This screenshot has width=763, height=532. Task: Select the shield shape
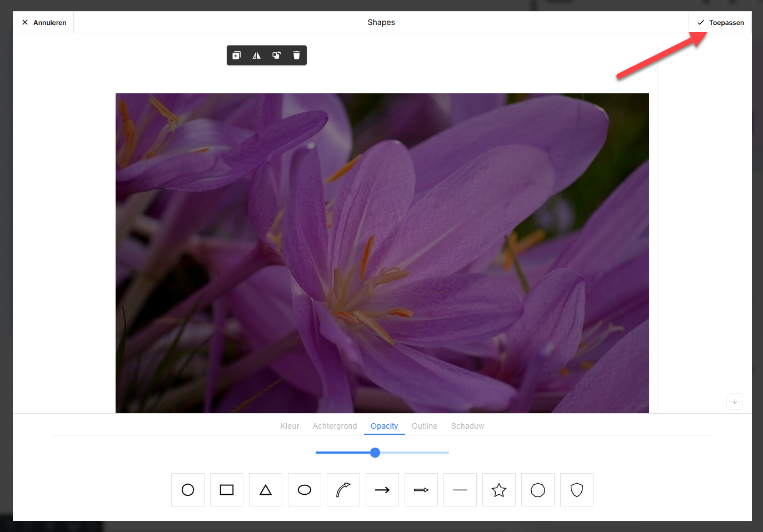tap(577, 490)
